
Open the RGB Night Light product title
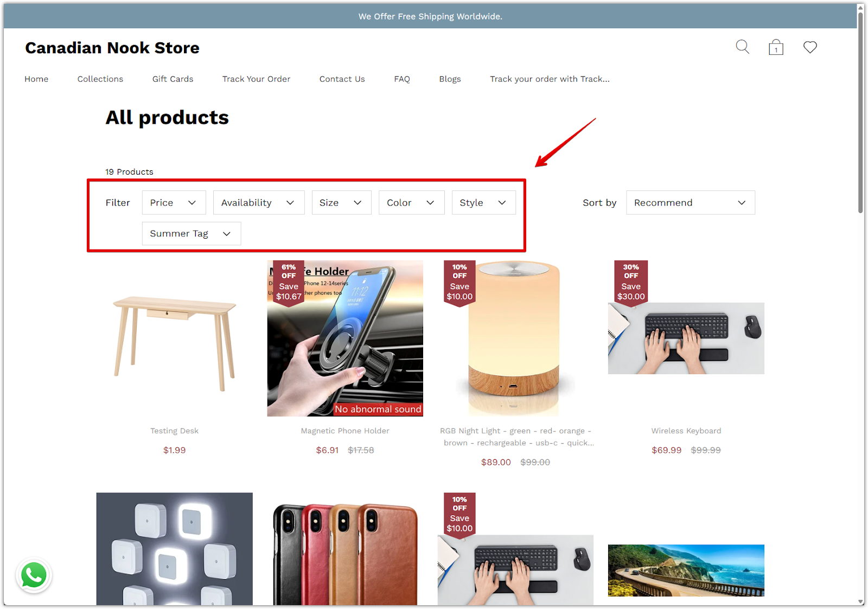[516, 437]
